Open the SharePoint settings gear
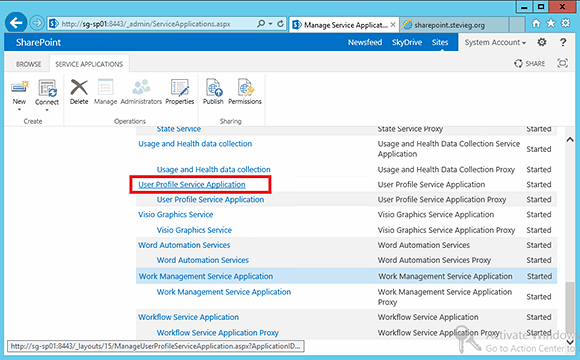 (542, 42)
